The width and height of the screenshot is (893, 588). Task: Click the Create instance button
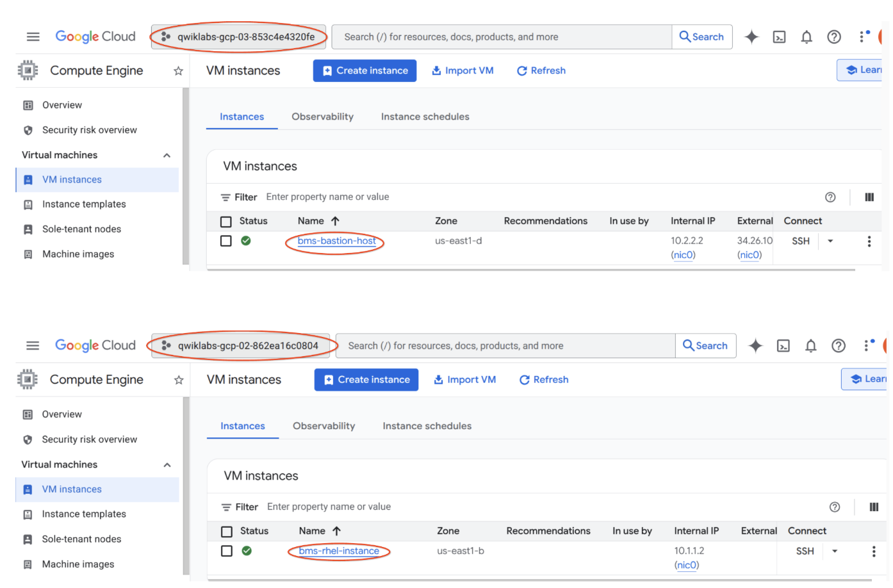(365, 70)
